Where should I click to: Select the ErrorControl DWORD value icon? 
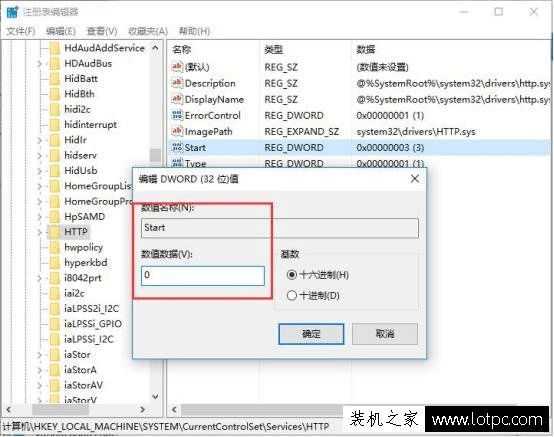(177, 115)
